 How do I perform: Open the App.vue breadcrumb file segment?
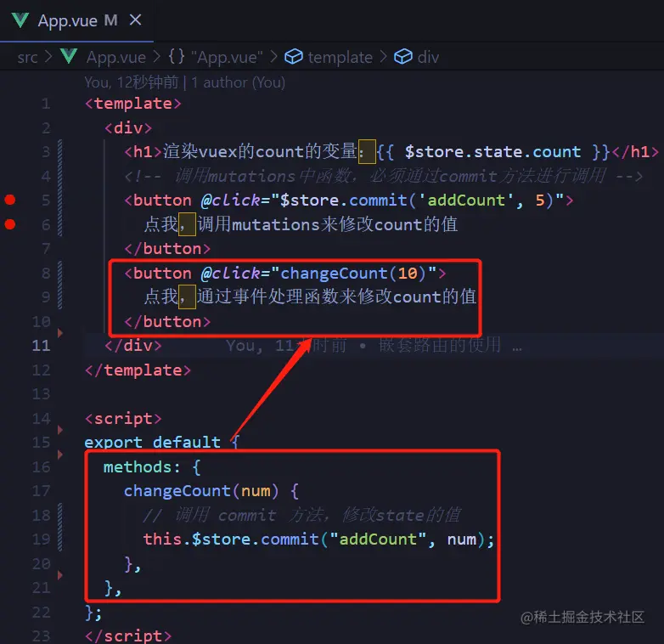(116, 57)
